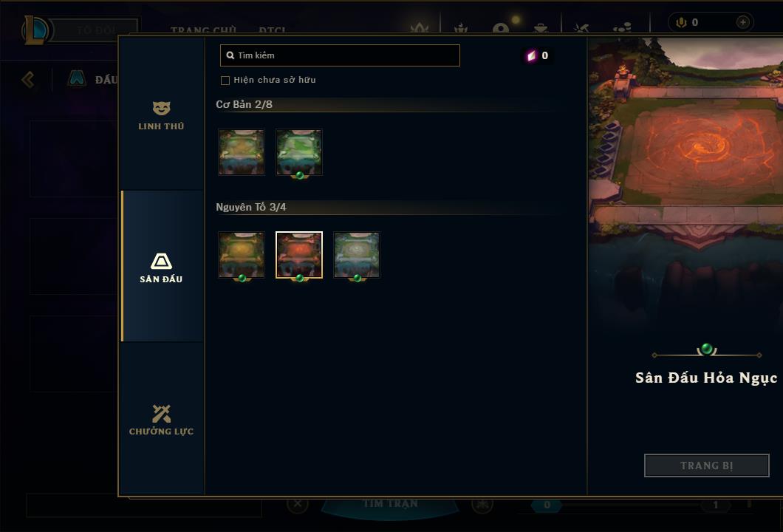Select the green Cơ Bản arena thumbnail

click(x=299, y=152)
